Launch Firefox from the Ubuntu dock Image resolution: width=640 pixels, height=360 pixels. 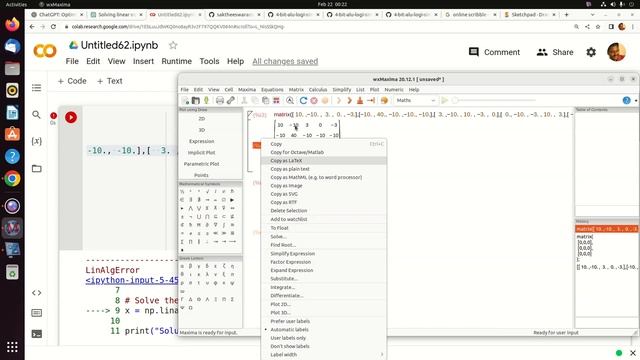(x=12, y=24)
